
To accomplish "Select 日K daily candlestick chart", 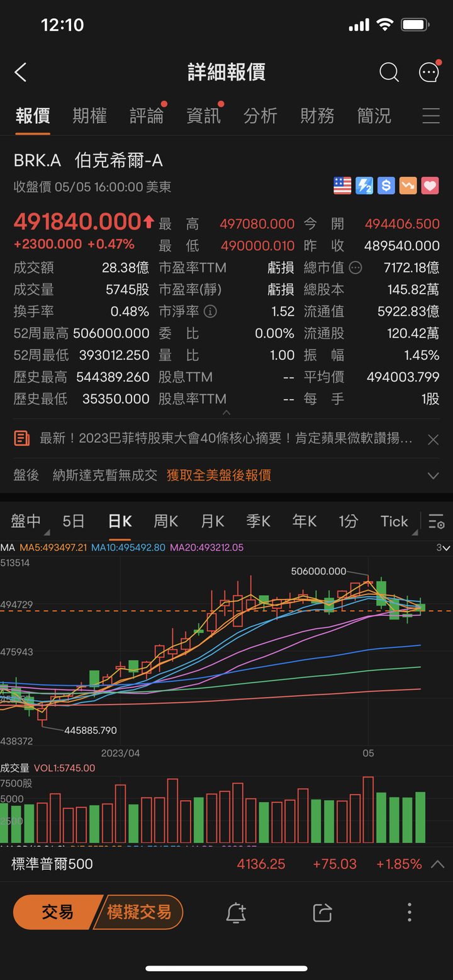I will pyautogui.click(x=120, y=521).
